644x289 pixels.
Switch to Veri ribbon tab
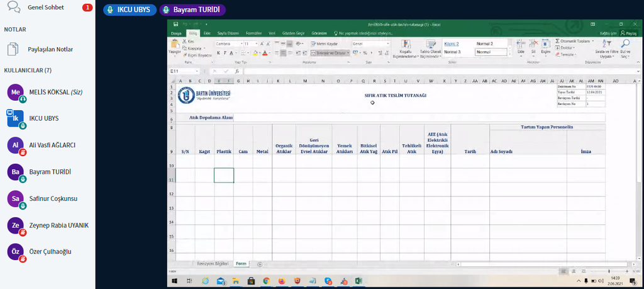tap(272, 33)
